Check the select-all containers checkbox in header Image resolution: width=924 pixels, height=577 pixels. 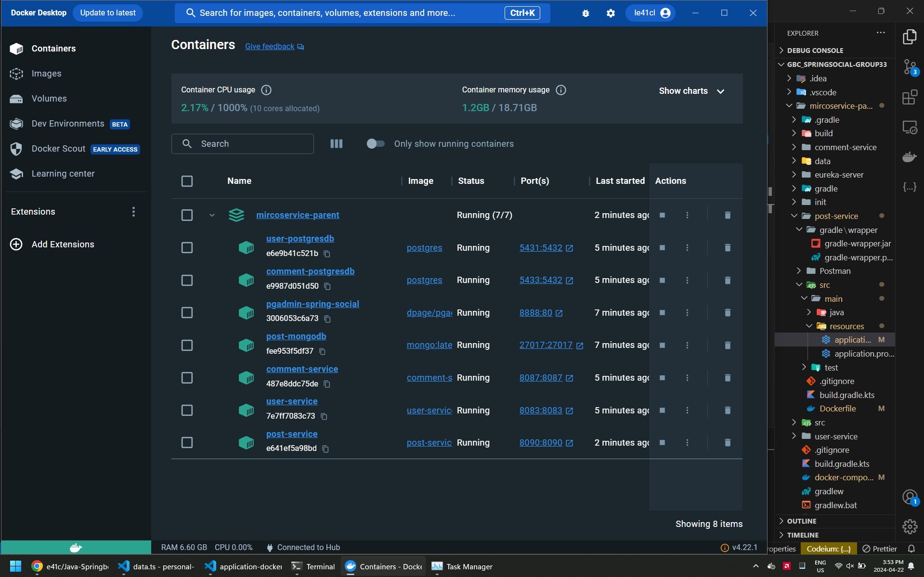tap(187, 181)
